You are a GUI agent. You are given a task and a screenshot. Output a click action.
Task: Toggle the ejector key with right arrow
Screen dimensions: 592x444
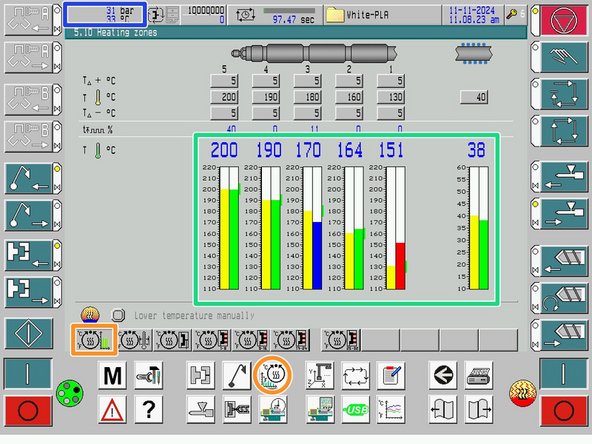point(28,216)
